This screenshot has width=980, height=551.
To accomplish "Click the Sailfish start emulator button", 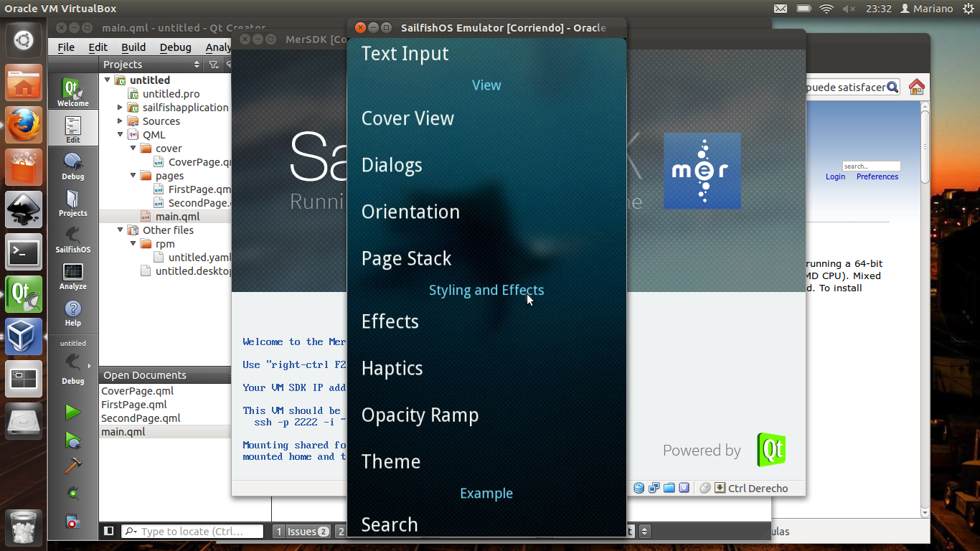I will tap(72, 493).
